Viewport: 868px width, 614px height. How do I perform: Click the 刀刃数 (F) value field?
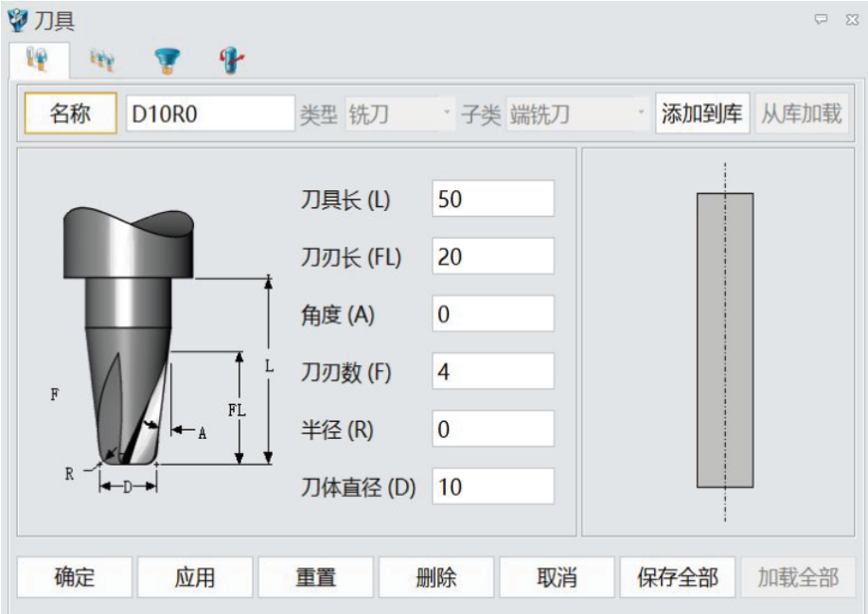pyautogui.click(x=492, y=372)
